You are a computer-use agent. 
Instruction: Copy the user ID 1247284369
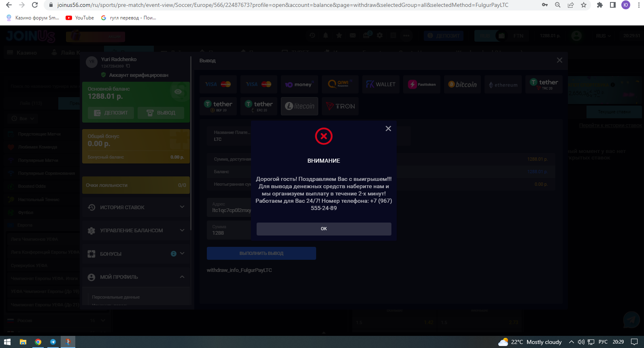[128, 66]
